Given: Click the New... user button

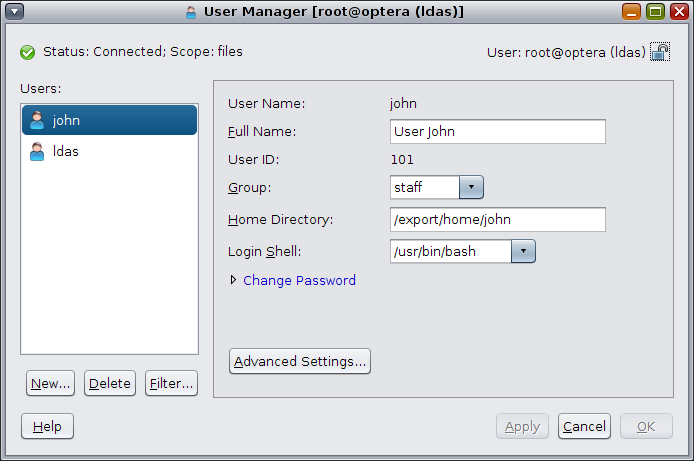Looking at the screenshot, I should coord(50,383).
